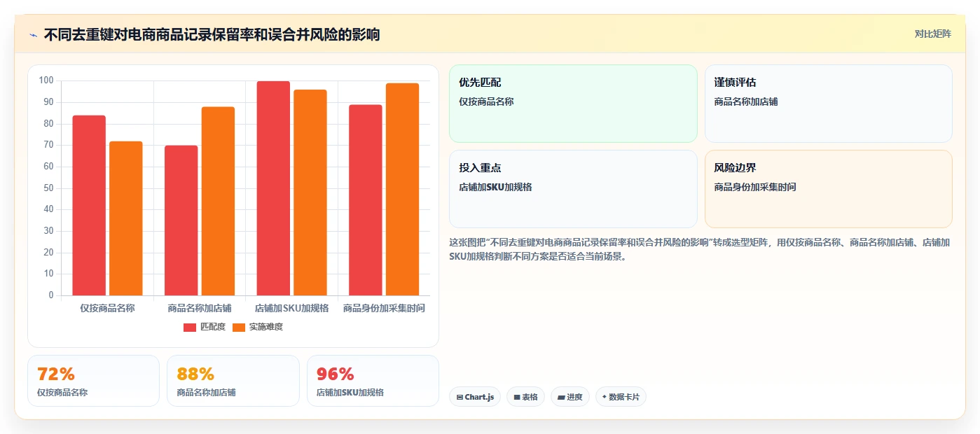The width and height of the screenshot is (980, 434).
Task: Click the 表格 tag chip
Action: pyautogui.click(x=525, y=397)
